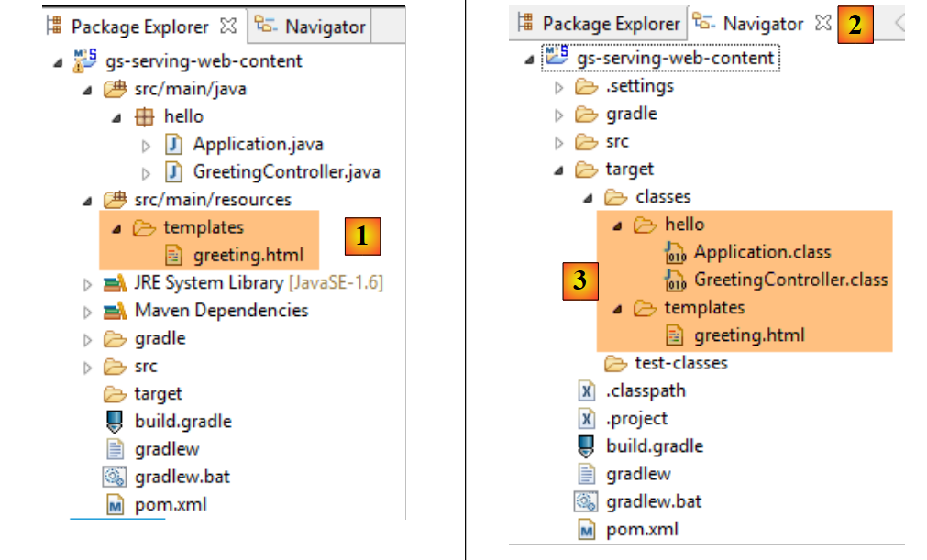Click the Application.class file icon
The image size is (927, 560).
pyautogui.click(x=676, y=252)
